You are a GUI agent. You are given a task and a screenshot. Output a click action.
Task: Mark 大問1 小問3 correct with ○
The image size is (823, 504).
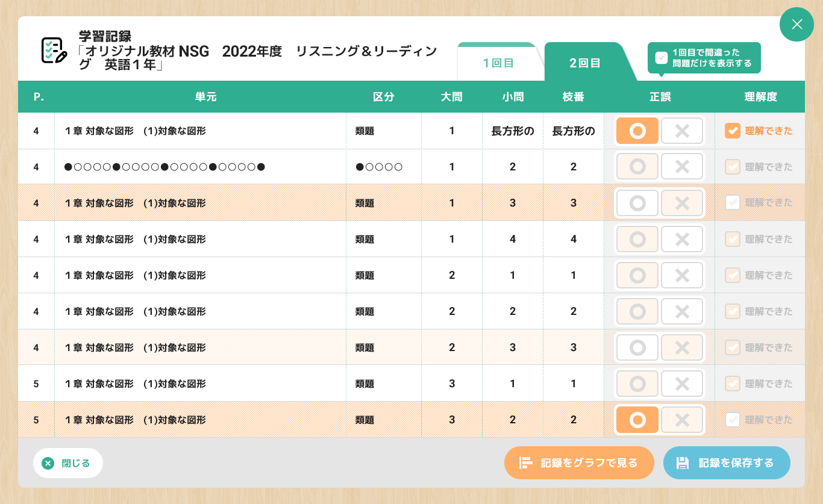click(637, 203)
